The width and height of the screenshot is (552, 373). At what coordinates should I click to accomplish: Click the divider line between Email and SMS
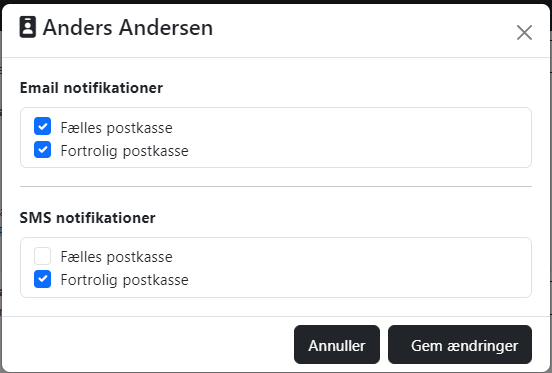pos(276,186)
